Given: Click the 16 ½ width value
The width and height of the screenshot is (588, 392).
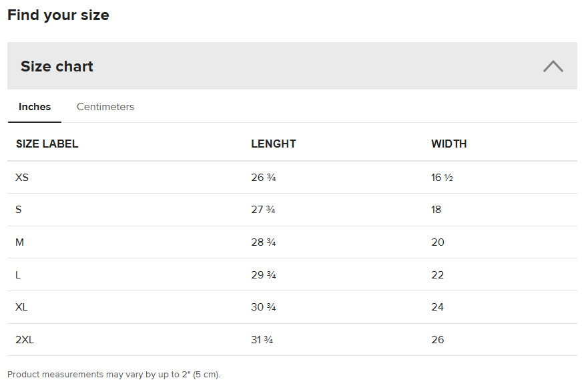Looking at the screenshot, I should coord(442,178).
